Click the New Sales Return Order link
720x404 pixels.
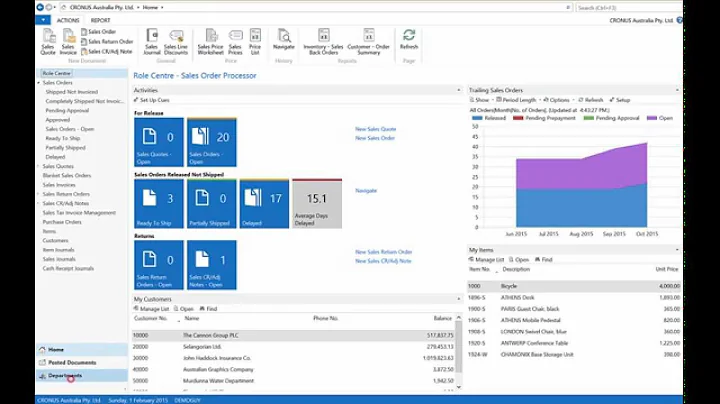point(383,252)
